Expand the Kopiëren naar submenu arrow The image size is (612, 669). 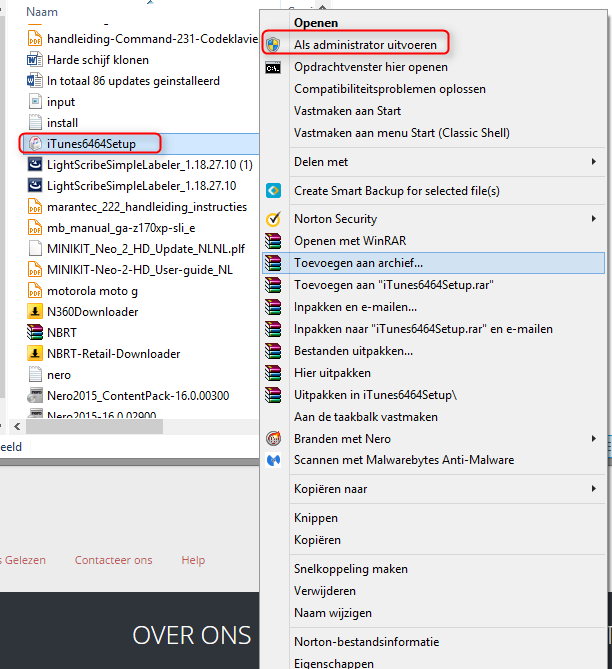(594, 488)
